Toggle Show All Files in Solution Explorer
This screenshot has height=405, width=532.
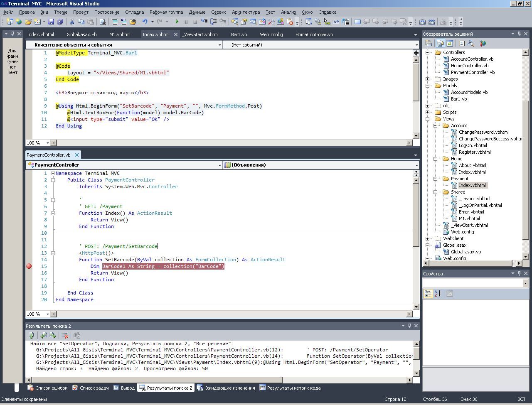[440, 43]
